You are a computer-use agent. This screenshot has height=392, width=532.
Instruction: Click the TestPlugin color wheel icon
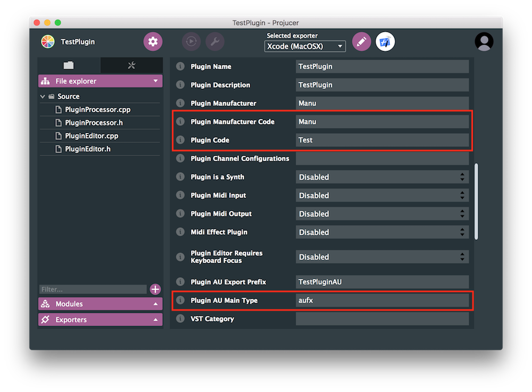pos(47,41)
